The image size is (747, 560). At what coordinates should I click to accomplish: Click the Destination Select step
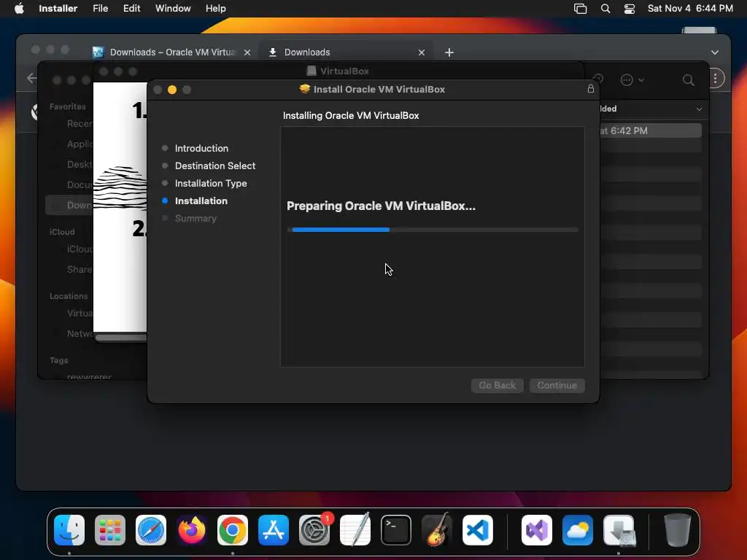[215, 166]
